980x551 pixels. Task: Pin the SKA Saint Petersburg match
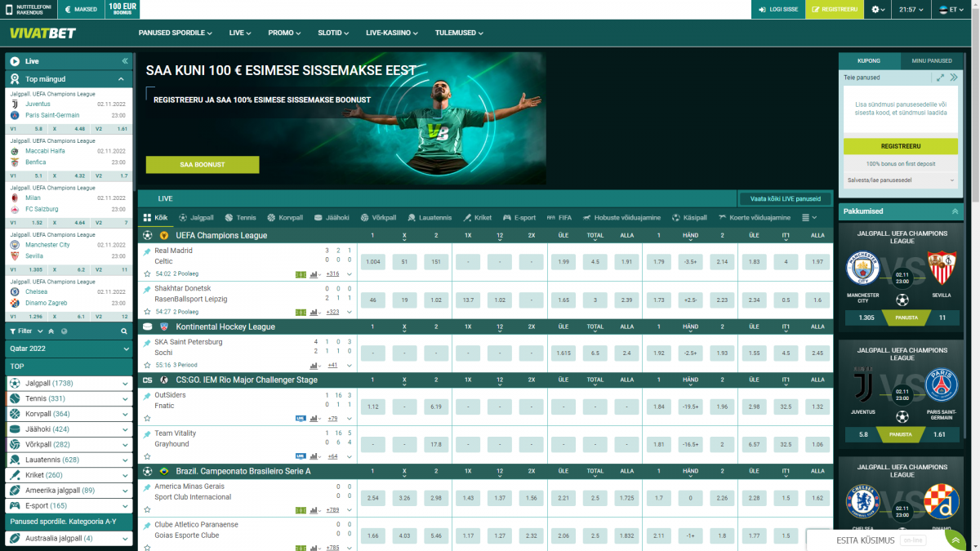[147, 342]
